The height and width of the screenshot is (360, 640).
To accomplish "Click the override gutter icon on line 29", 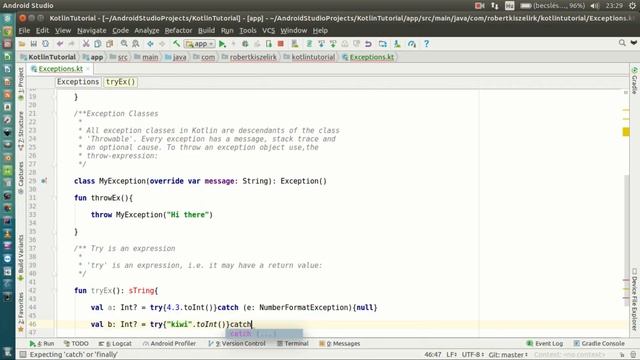I will (44, 181).
